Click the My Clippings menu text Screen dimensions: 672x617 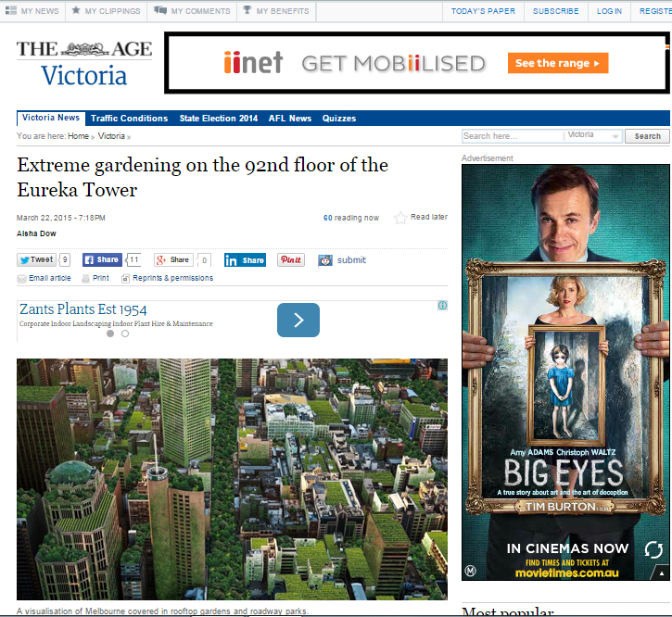pyautogui.click(x=113, y=11)
